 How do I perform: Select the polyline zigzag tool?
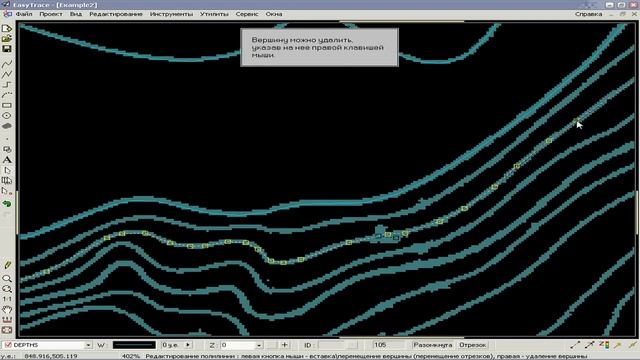(x=7, y=74)
